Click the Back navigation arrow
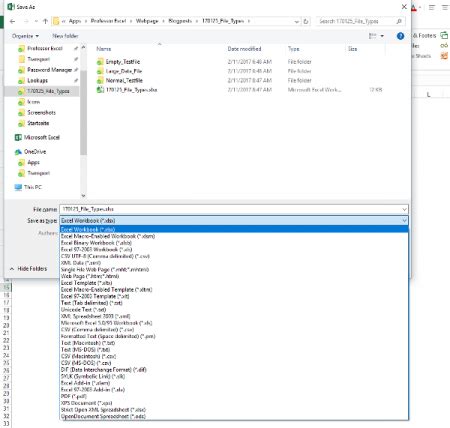This screenshot has height=428, width=450. coord(13,21)
